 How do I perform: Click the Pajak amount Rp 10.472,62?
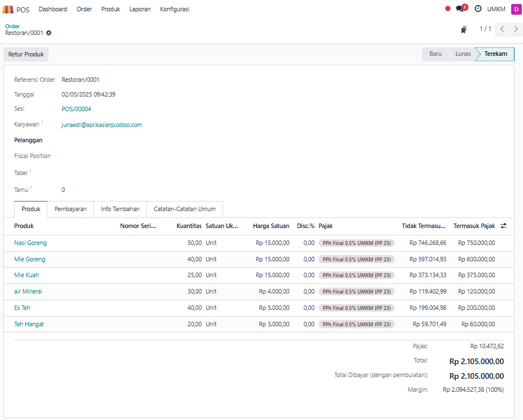[x=487, y=347]
